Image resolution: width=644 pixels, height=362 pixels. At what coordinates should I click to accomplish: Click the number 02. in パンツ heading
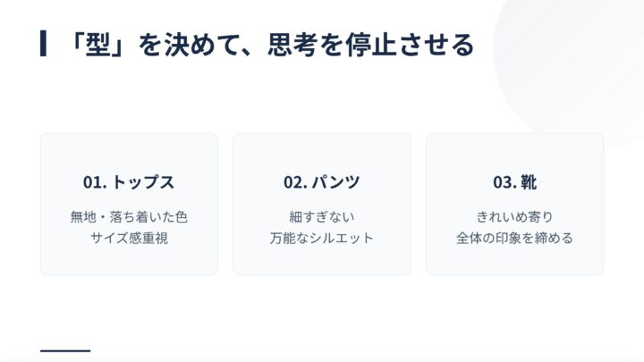296,182
